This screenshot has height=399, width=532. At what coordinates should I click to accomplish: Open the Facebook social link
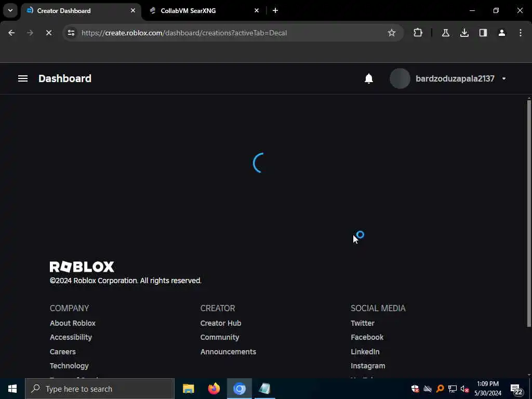[367, 337]
